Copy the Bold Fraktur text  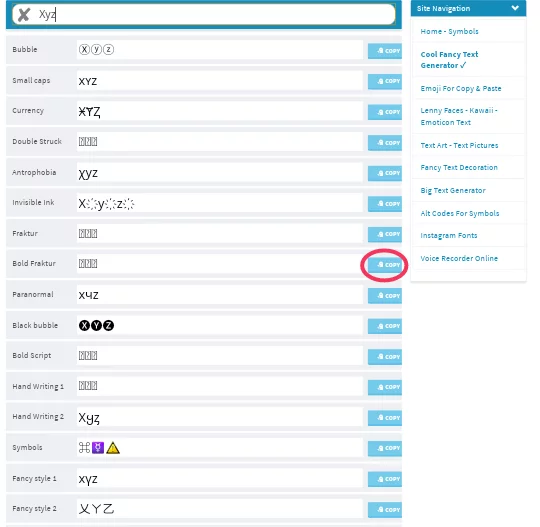[x=385, y=265]
